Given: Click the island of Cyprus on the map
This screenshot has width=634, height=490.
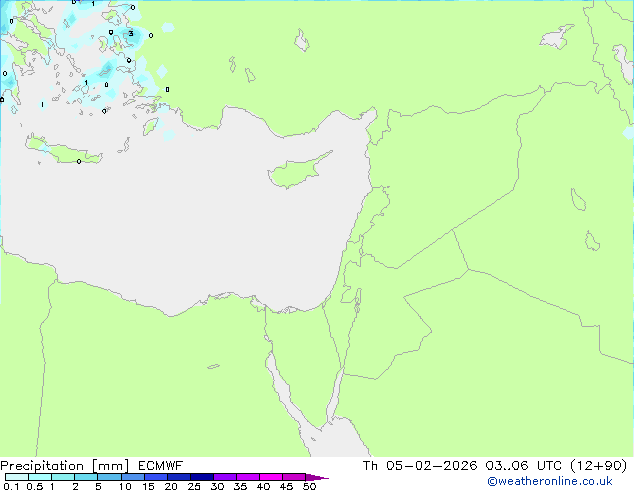Looking at the screenshot, I should pos(299,170).
